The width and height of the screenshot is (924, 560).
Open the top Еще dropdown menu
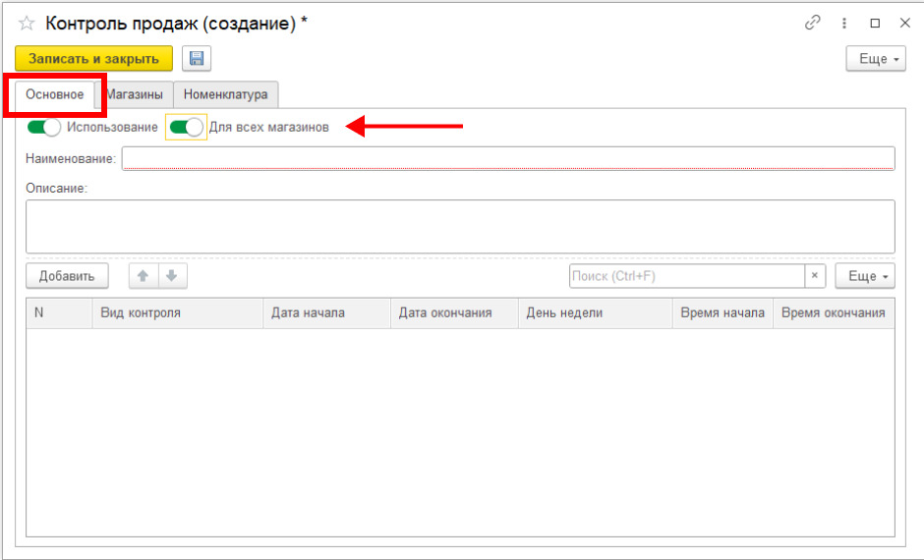(876, 59)
